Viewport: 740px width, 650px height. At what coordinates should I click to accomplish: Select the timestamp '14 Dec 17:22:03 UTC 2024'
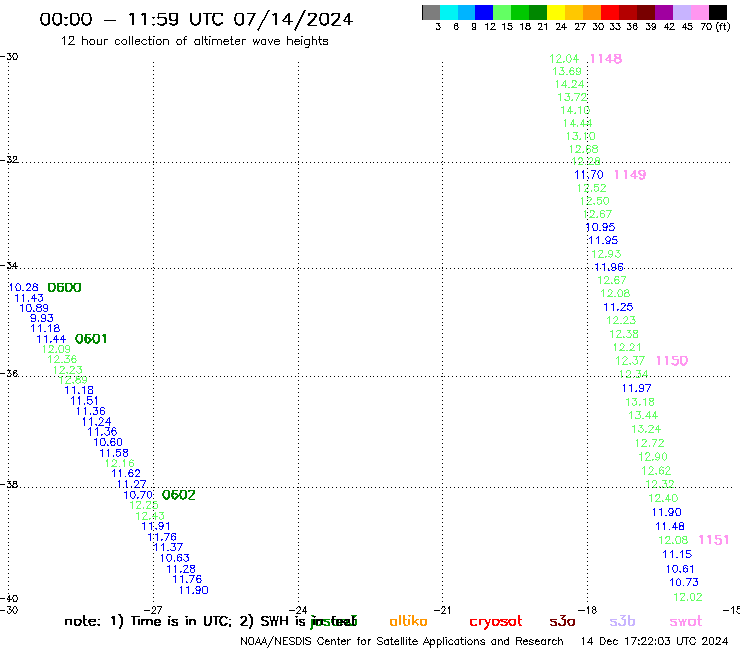click(x=655, y=641)
